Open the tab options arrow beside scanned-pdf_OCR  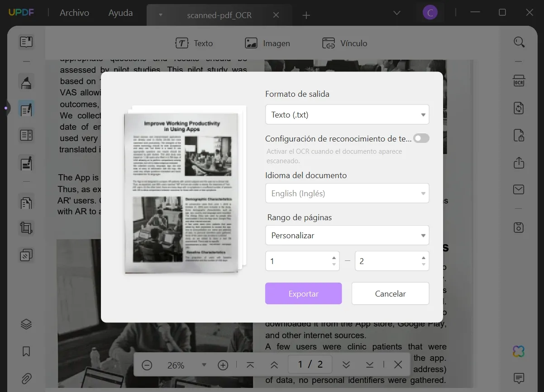(x=160, y=15)
